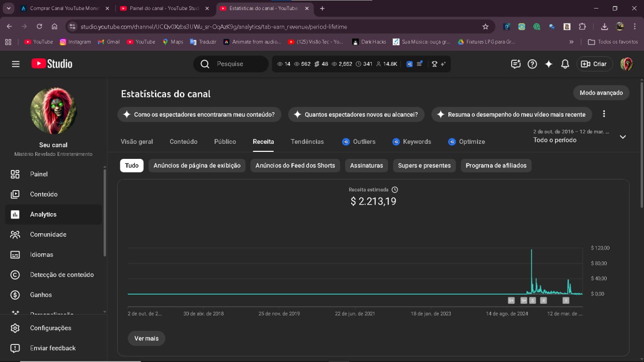Switch to the Público tab
This screenshot has height=362, width=644.
tap(225, 142)
